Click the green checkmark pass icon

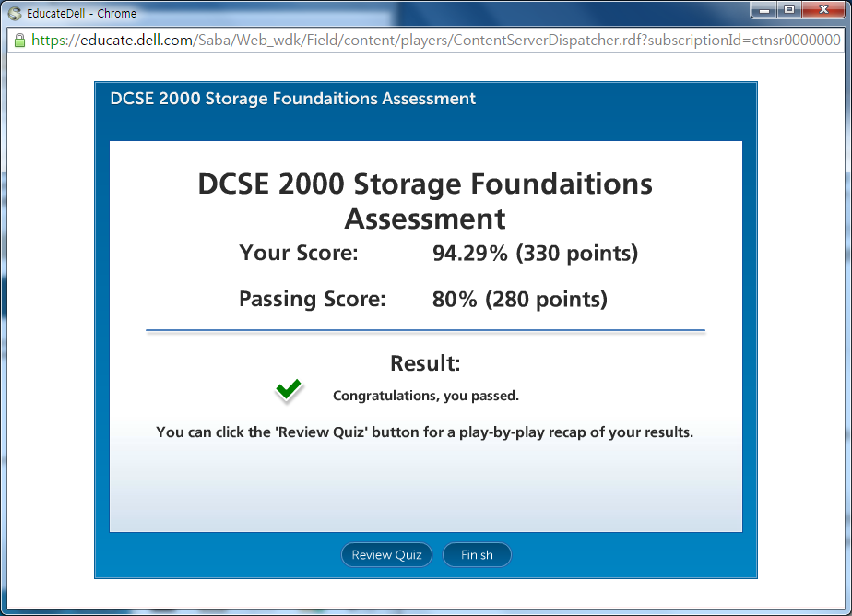(x=289, y=390)
